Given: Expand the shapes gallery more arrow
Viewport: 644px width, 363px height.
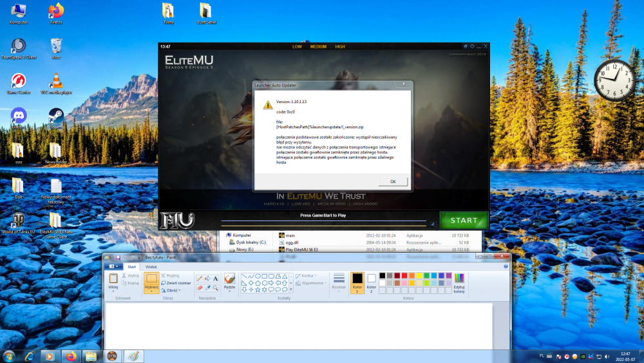Looking at the screenshot, I should point(291,290).
